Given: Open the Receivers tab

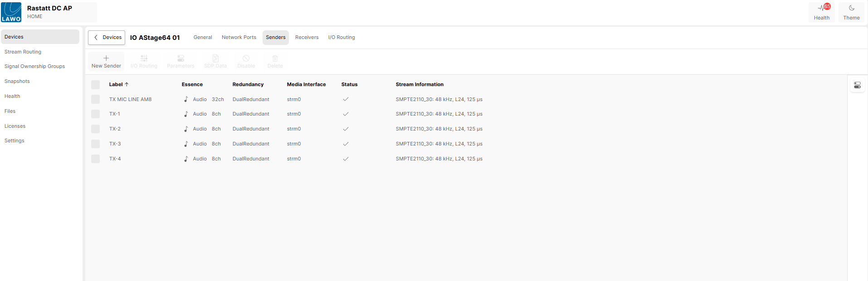Looking at the screenshot, I should pyautogui.click(x=307, y=38).
